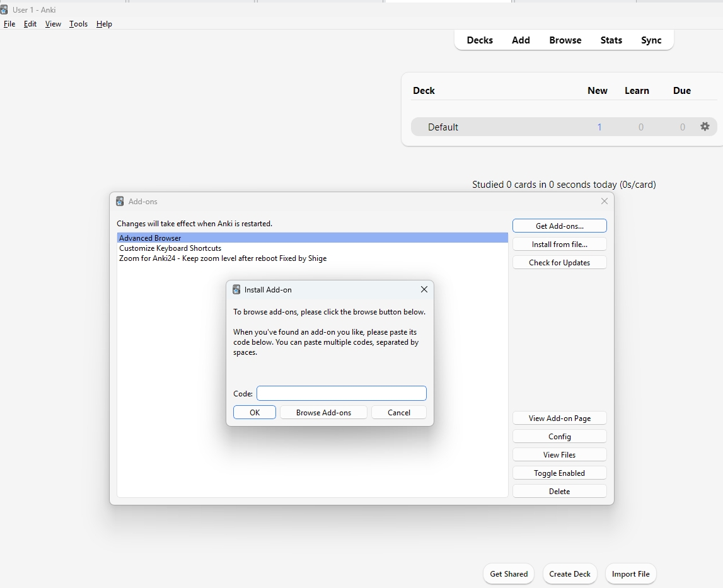Screen dimensions: 723x588
Task: Click the New count for Default deck
Action: [x=599, y=127]
